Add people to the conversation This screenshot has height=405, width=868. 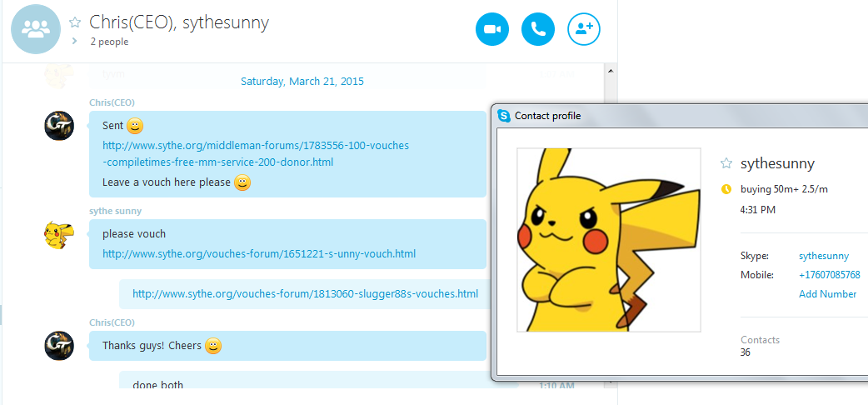point(584,29)
